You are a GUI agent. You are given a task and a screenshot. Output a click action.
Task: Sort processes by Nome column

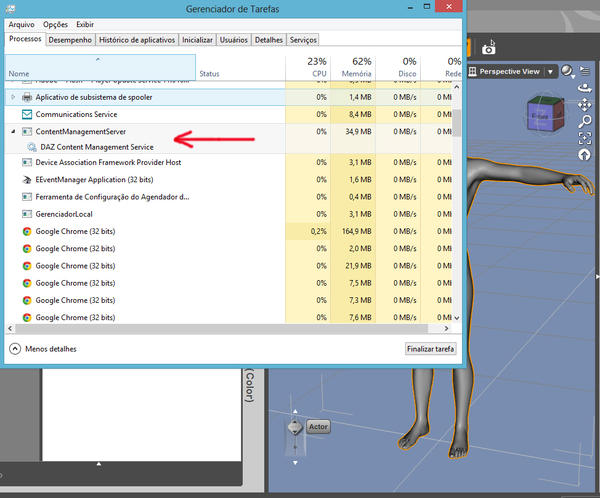[100, 67]
